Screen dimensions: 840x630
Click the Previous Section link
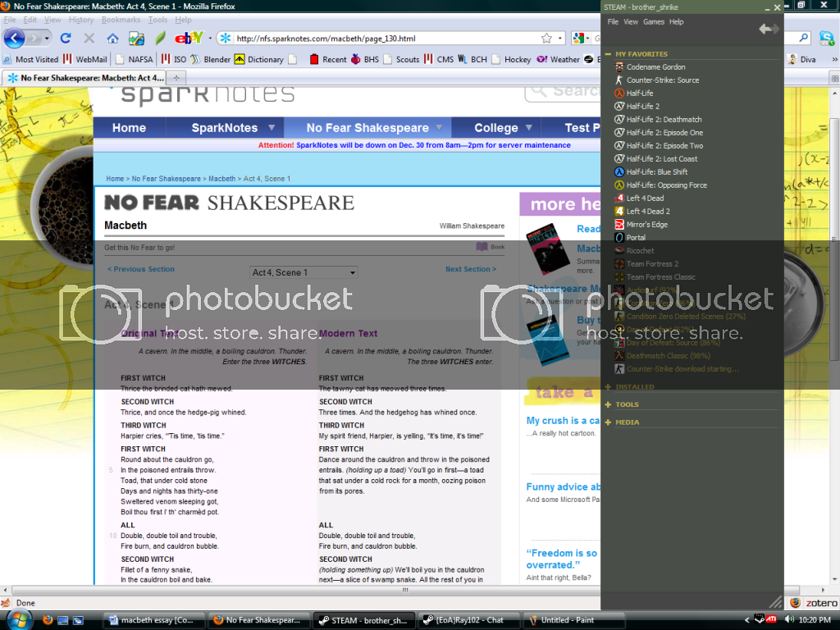(141, 269)
